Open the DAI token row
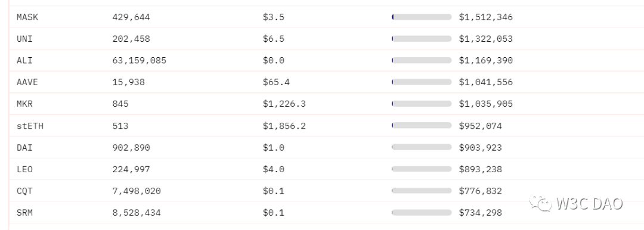Viewport: 644px width, 230px height. [x=24, y=148]
